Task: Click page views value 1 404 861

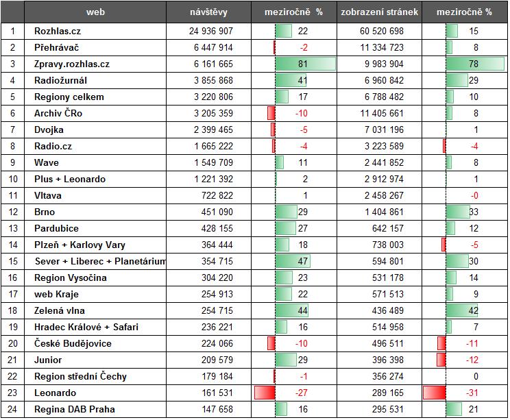Action: [x=384, y=212]
